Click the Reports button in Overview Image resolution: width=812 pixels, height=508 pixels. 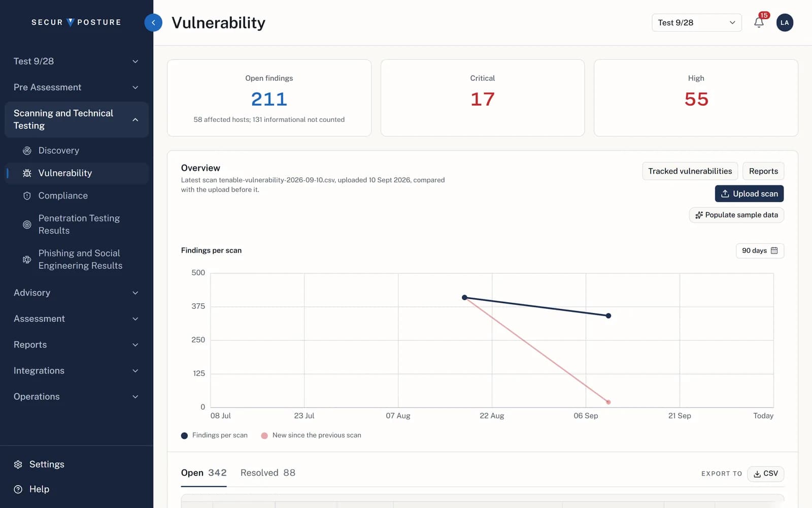pyautogui.click(x=763, y=171)
